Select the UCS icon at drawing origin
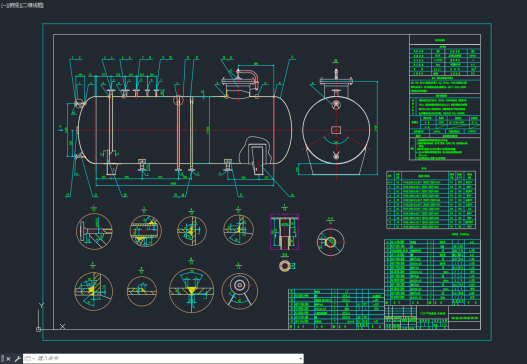This screenshot has height=364, width=527. tap(39, 329)
